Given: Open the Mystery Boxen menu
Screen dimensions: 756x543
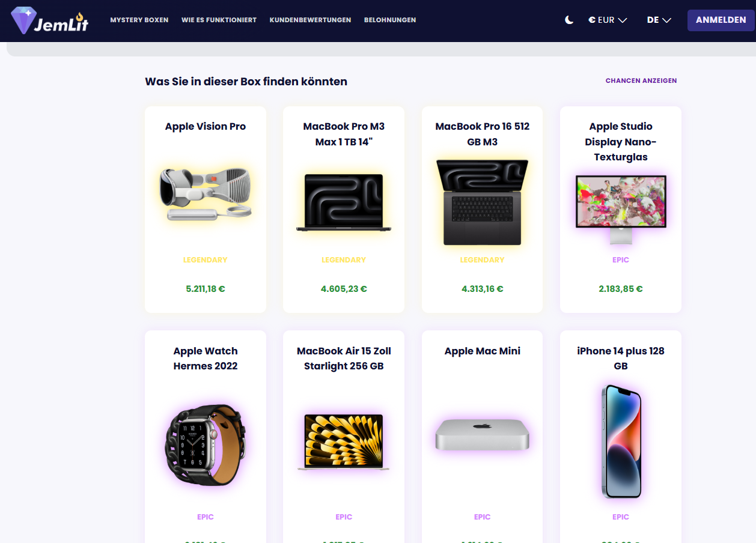Looking at the screenshot, I should pyautogui.click(x=139, y=20).
